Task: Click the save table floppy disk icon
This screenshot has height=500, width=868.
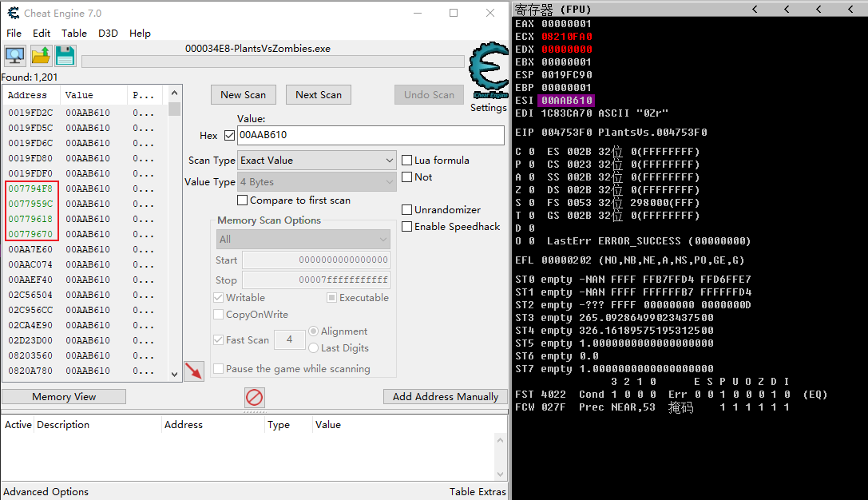Action: pyautogui.click(x=65, y=55)
